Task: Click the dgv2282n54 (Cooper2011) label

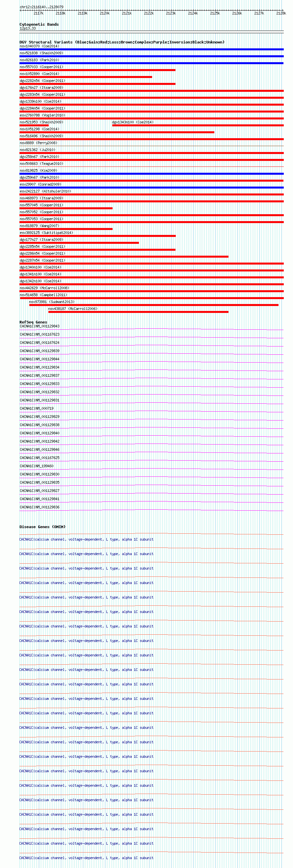Action: (42, 81)
